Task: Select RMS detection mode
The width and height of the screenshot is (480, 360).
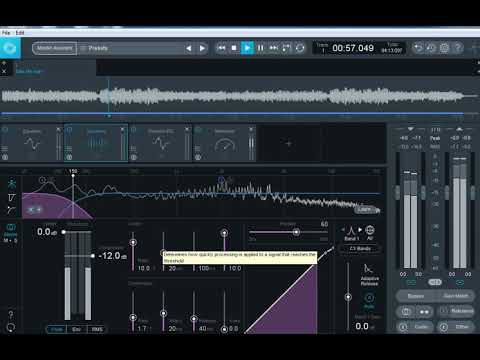Action: [x=97, y=329]
